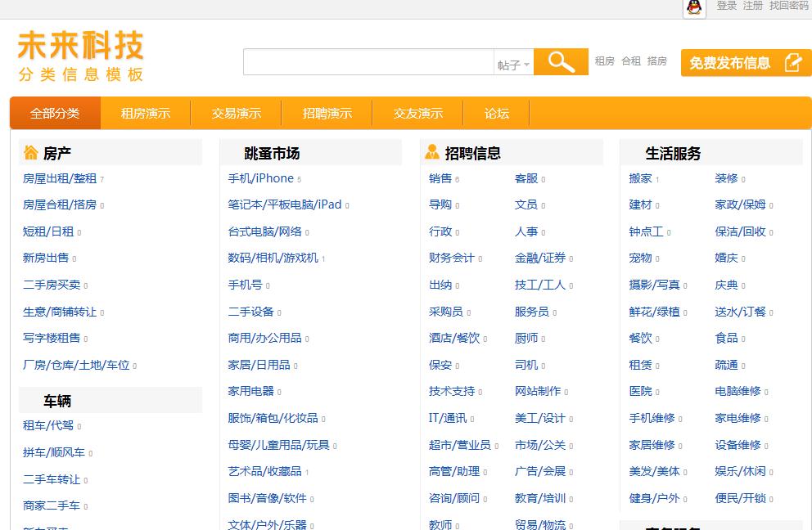Click the 未来科技 site logo

(80, 56)
